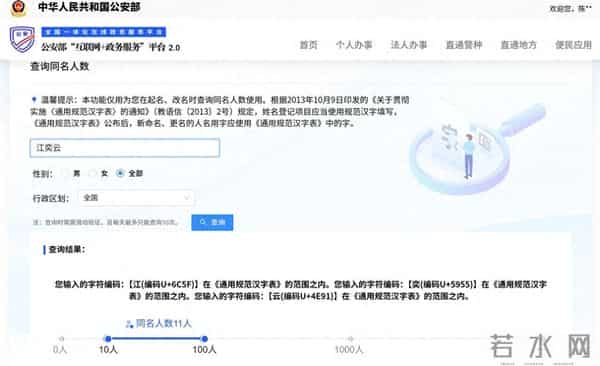Open the 便民应用 menu item

pos(573,45)
